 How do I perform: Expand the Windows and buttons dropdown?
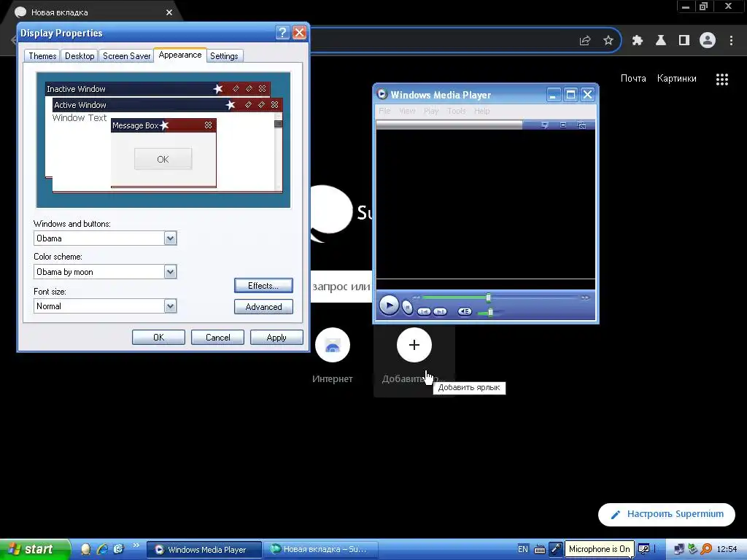pos(170,238)
